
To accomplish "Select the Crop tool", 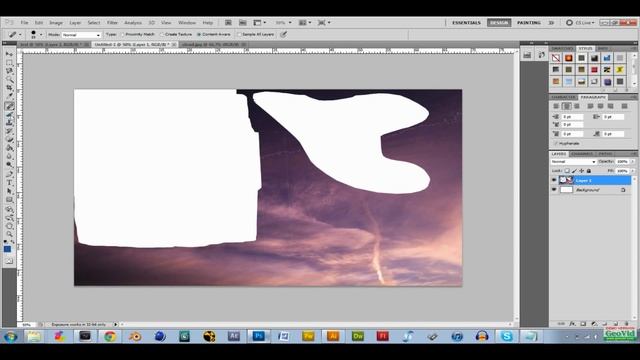I will 9,89.
